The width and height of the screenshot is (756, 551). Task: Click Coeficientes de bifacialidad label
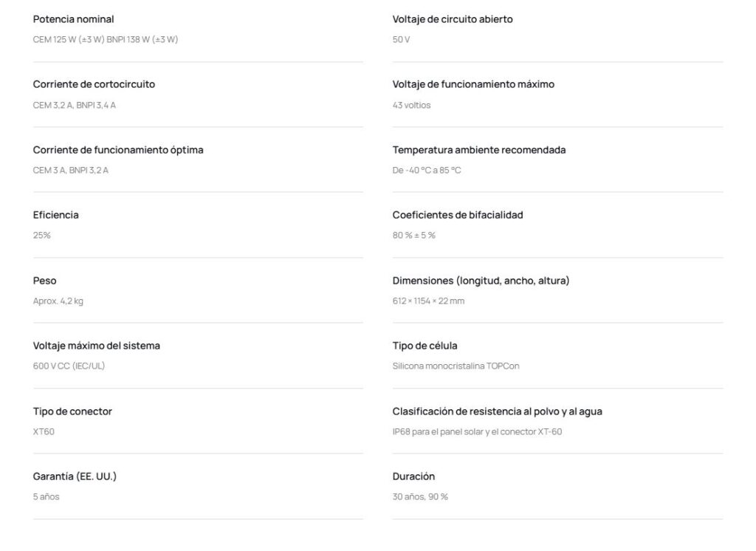click(x=458, y=215)
